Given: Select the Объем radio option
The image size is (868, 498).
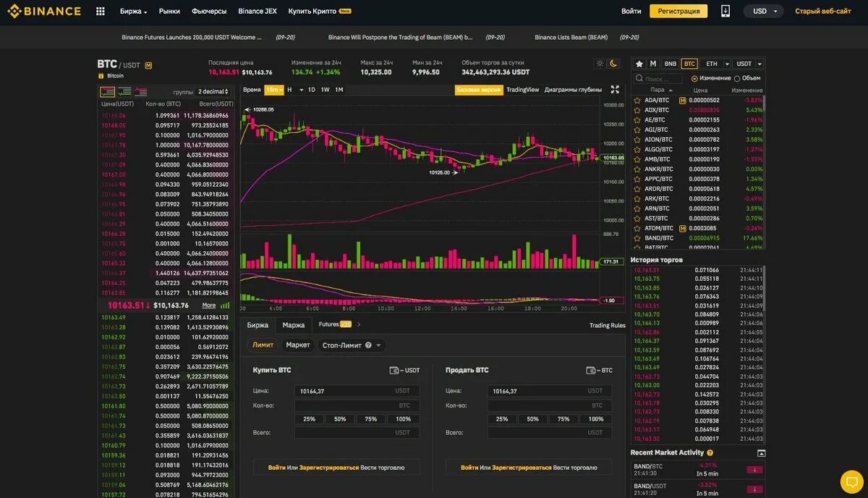Looking at the screenshot, I should [x=737, y=78].
